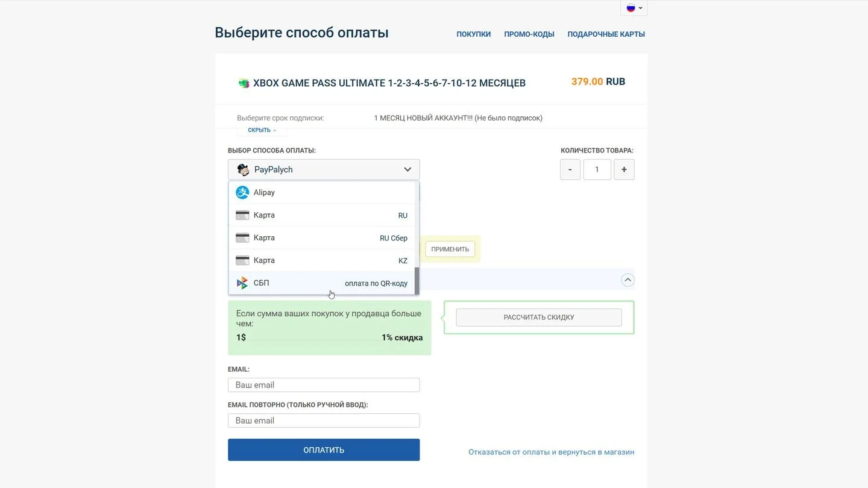This screenshot has width=868, height=488.
Task: Select the Alipay payment icon
Action: pyautogui.click(x=242, y=192)
